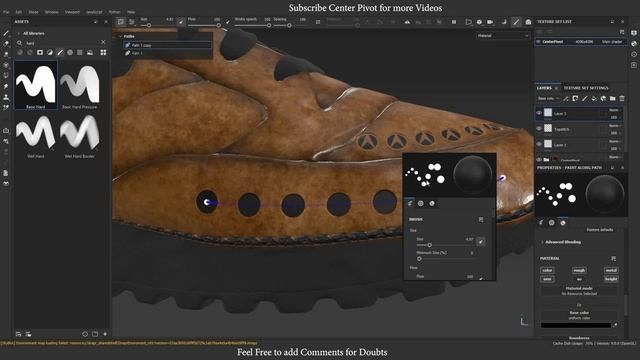Viewport: 640px width, 360px height.
Task: Pick base color with the eyedropper
Action: (615, 325)
